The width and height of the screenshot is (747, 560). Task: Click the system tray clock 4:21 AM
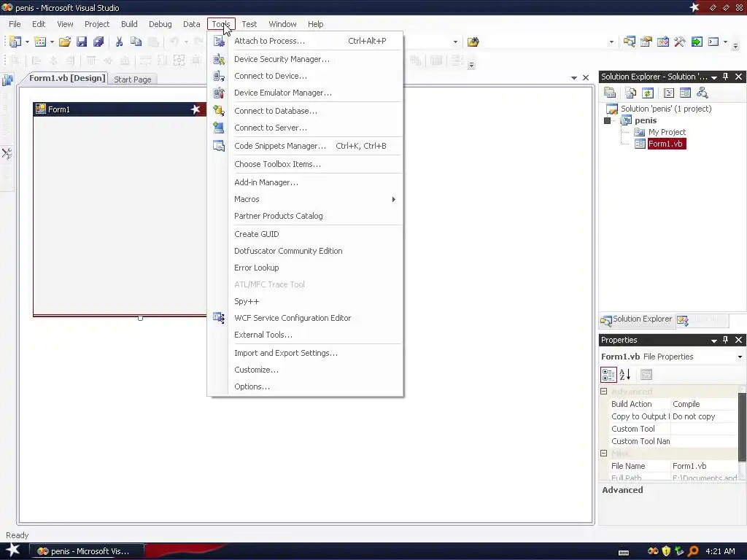(720, 551)
